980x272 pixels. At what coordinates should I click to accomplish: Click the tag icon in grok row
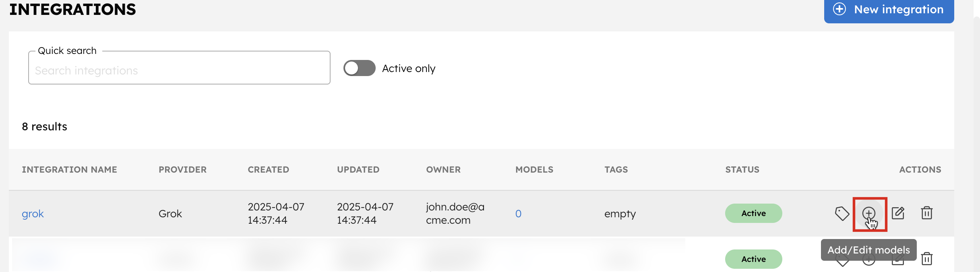pos(842,213)
